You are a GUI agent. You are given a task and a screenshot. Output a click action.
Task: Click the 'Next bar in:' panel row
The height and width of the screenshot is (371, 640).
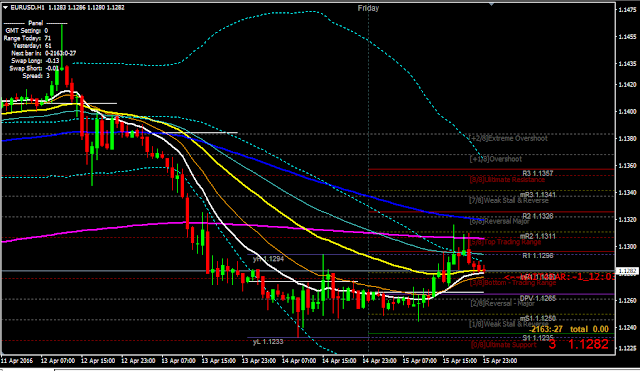[44, 53]
